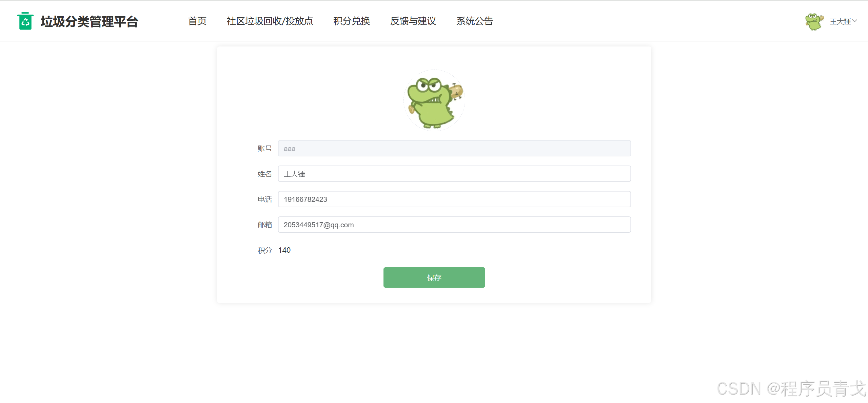Click the 积分 value 140
This screenshot has width=868, height=403.
tap(284, 250)
